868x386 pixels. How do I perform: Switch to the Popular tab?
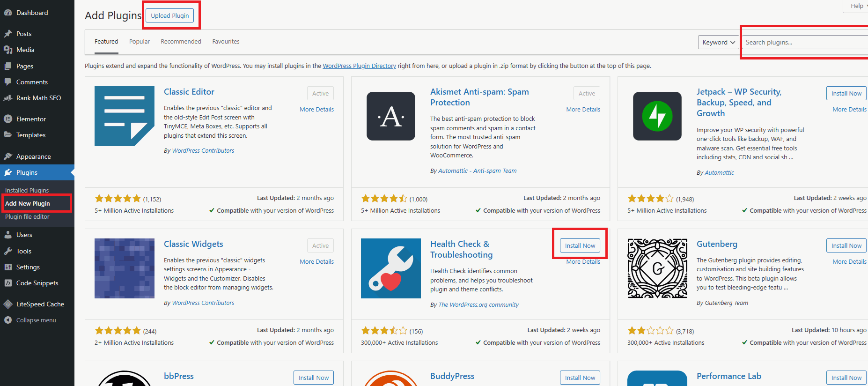tap(140, 42)
